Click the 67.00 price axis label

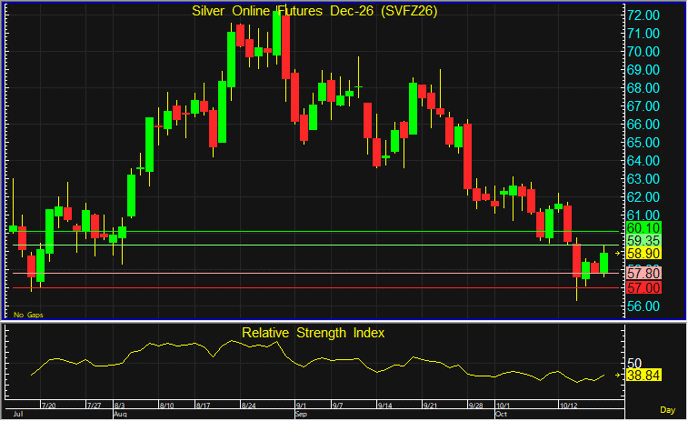(x=643, y=106)
